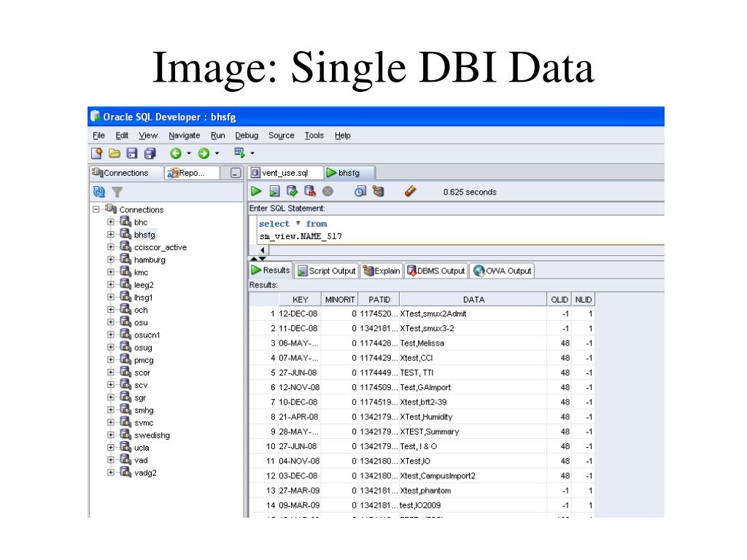Open the File menu
747x560 pixels.
tap(98, 135)
